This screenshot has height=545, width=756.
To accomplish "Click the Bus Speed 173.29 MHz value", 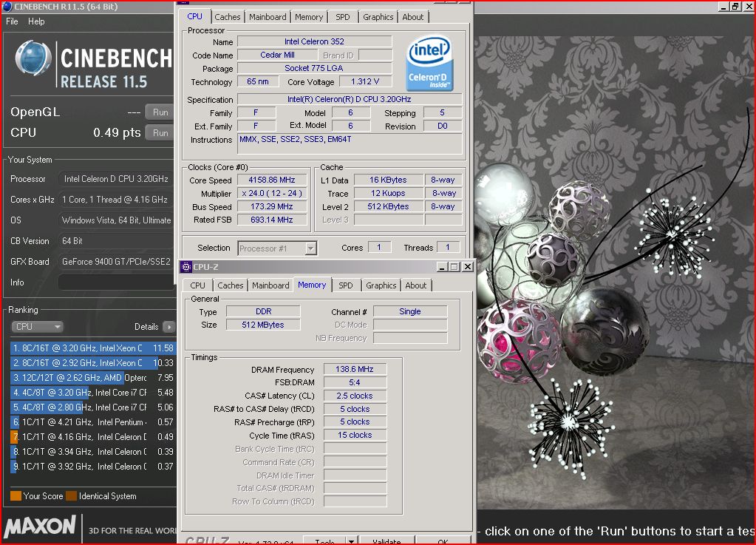I will click(272, 206).
